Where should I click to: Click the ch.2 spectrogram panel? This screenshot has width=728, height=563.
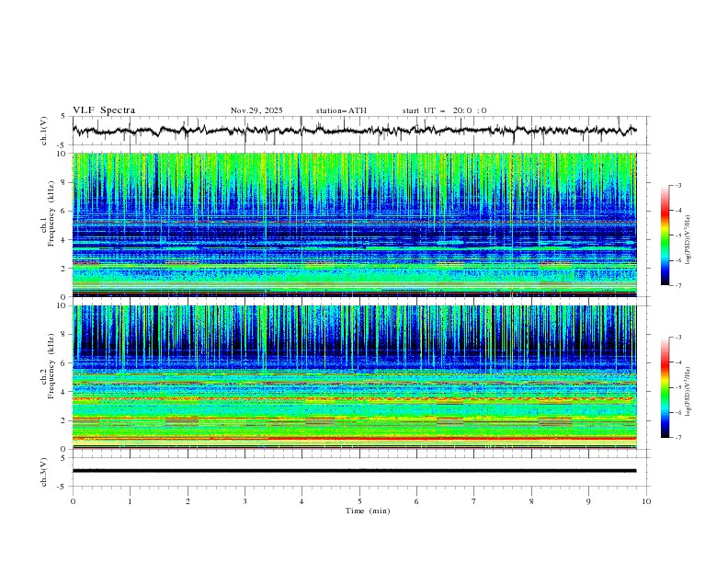[354, 377]
